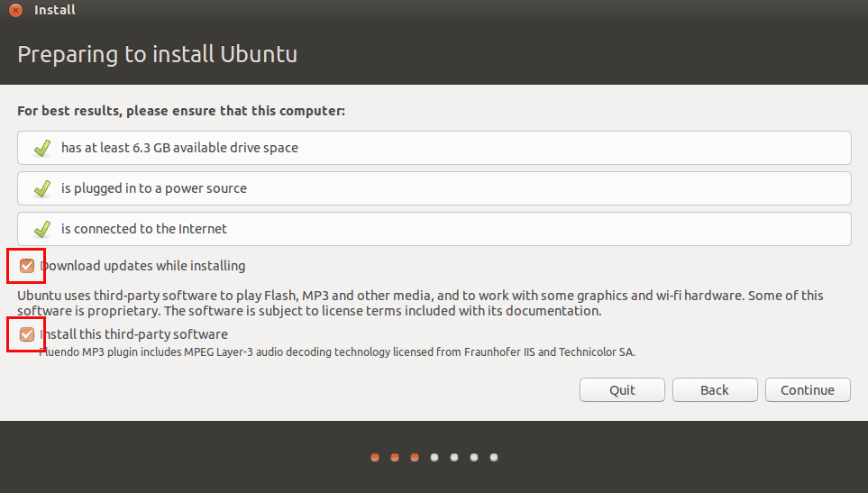Click the 'Preparing to install Ubuntu' heading

(157, 54)
